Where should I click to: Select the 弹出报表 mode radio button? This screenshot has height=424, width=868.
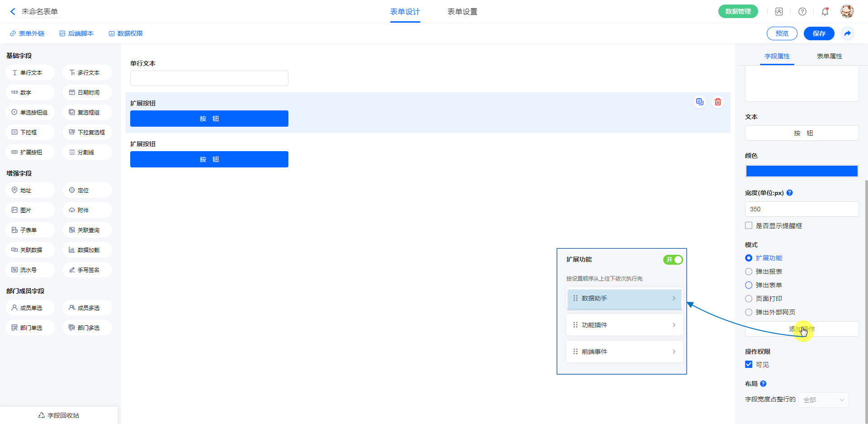click(x=749, y=272)
